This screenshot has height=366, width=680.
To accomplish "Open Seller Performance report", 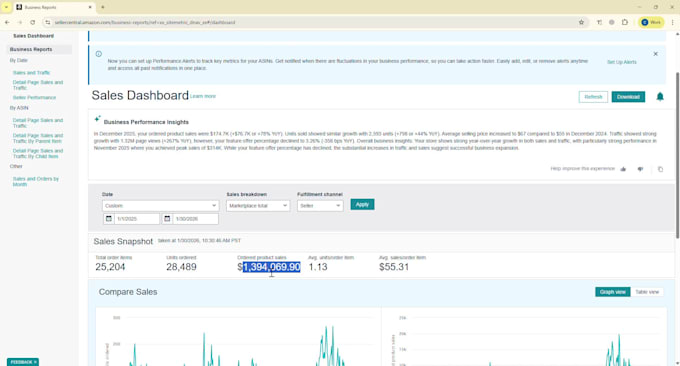I will [34, 98].
